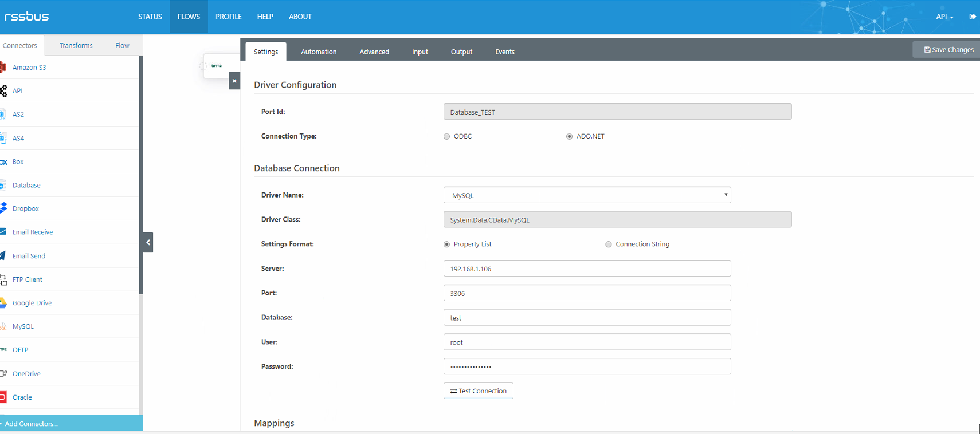Open the FLOWS menu

(x=189, y=17)
